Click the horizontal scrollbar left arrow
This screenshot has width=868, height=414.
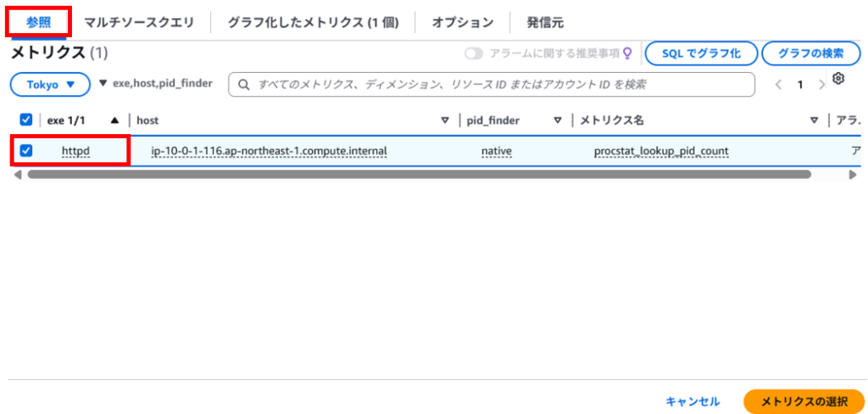(x=17, y=174)
